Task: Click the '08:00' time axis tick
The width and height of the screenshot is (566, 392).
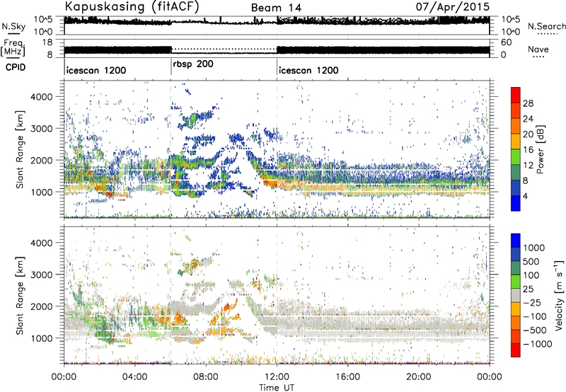Action: click(x=206, y=377)
